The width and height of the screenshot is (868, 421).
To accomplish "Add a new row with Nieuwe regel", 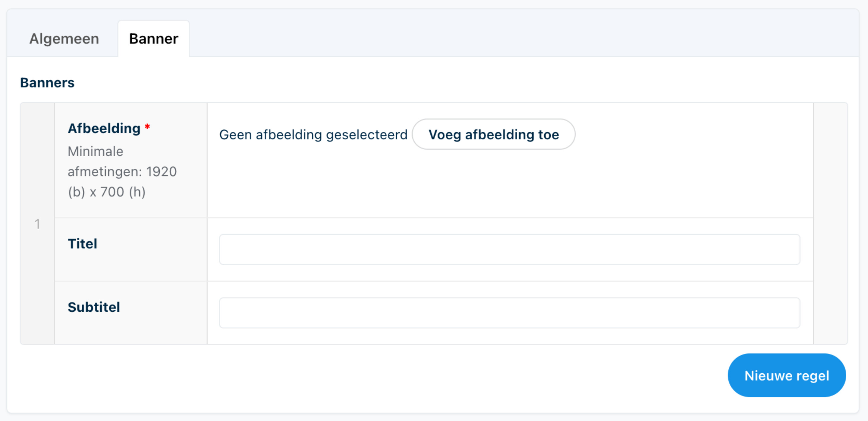I will (x=787, y=375).
